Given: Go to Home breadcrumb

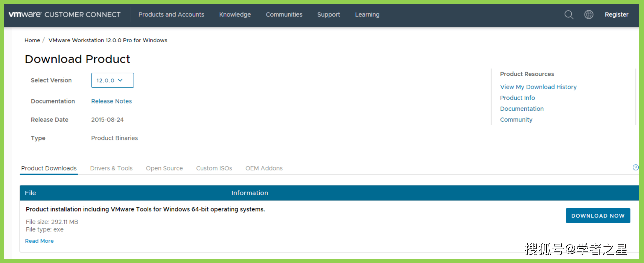Looking at the screenshot, I should click(32, 40).
